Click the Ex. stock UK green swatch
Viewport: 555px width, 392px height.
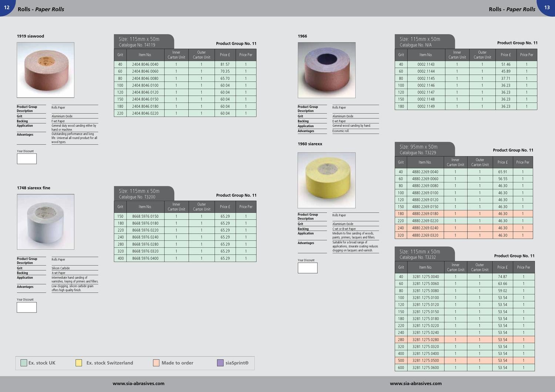point(24,363)
